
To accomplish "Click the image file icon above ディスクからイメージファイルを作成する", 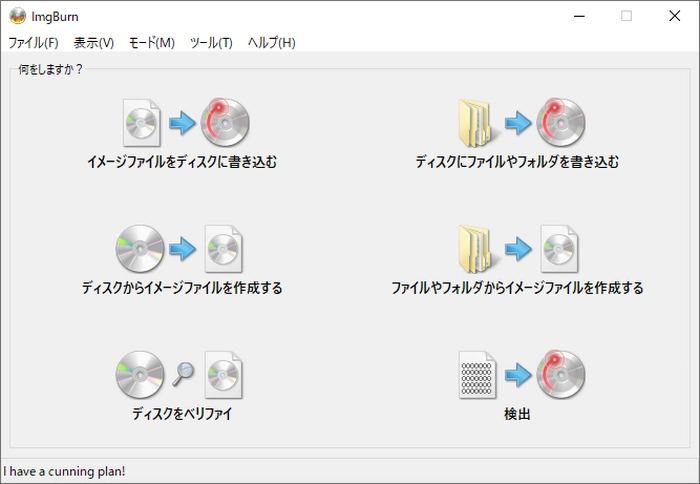I will tap(224, 249).
